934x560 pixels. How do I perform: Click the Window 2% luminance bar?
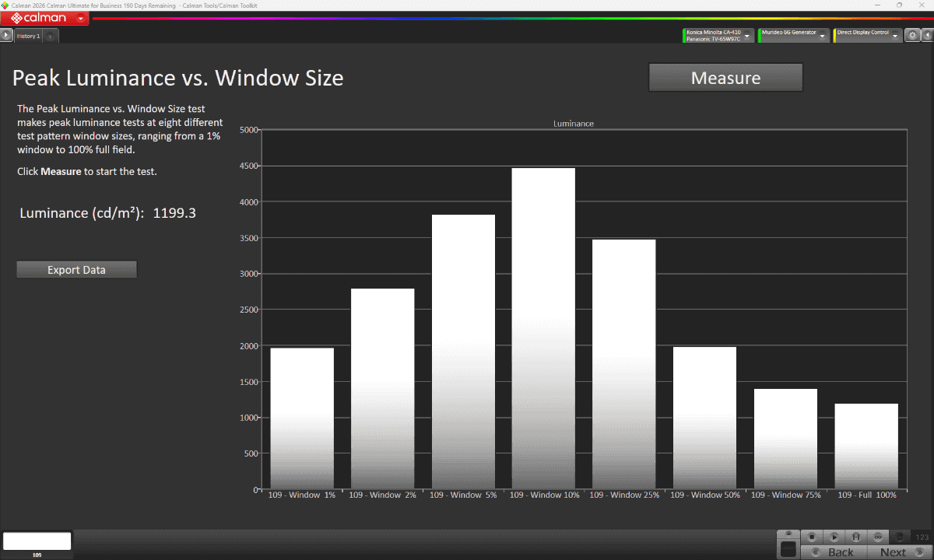(x=382, y=389)
